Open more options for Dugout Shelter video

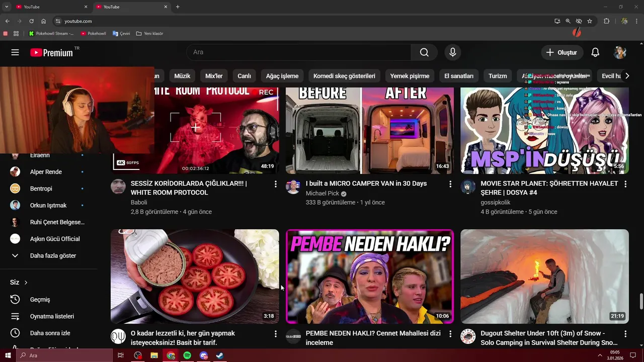625,334
